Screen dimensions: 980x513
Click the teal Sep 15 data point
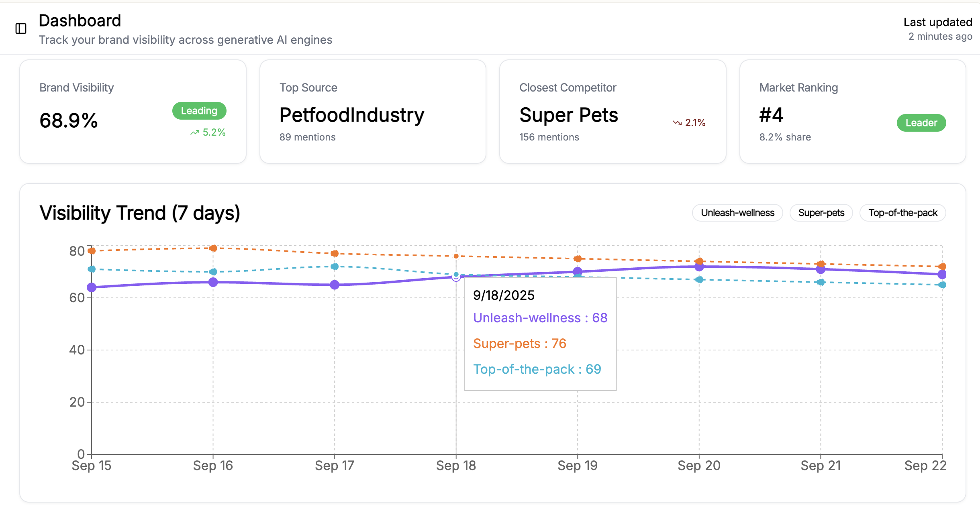pyautogui.click(x=92, y=269)
